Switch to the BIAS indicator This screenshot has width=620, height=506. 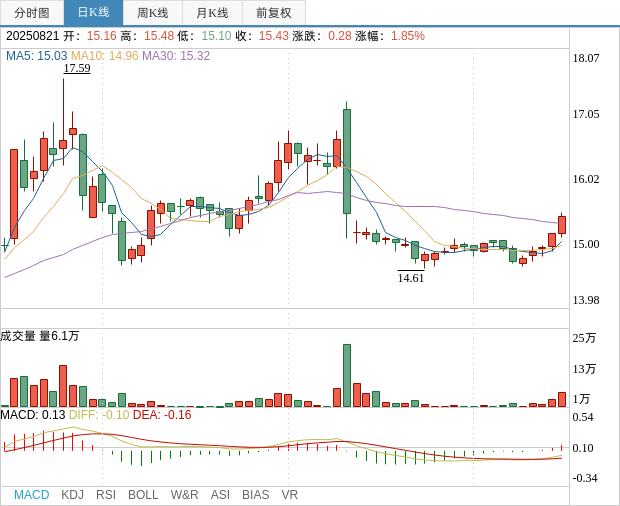pos(255,495)
